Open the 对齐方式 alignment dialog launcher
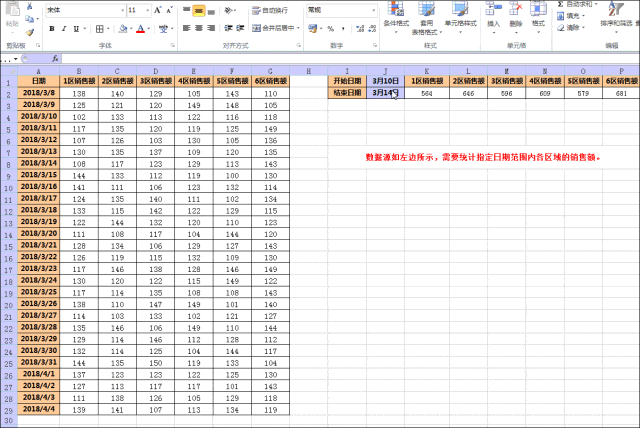This screenshot has width=640, height=428. pyautogui.click(x=299, y=45)
